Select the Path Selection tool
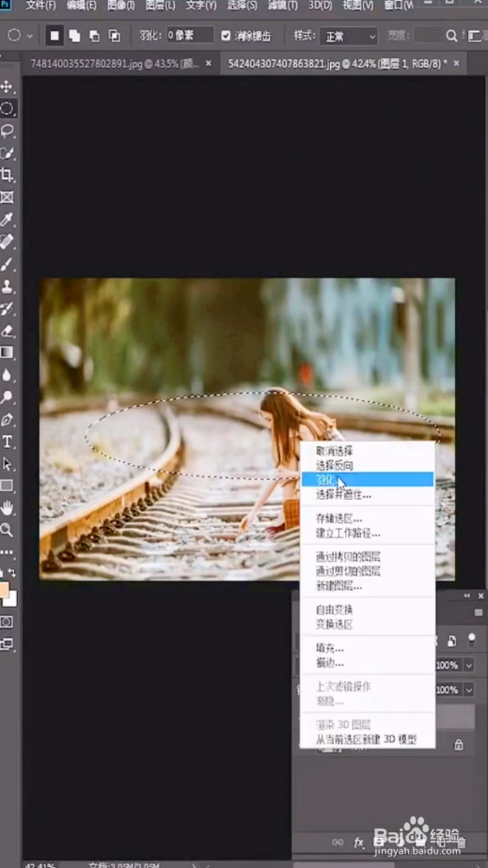Viewport: 488px width, 868px height. pos(7,463)
